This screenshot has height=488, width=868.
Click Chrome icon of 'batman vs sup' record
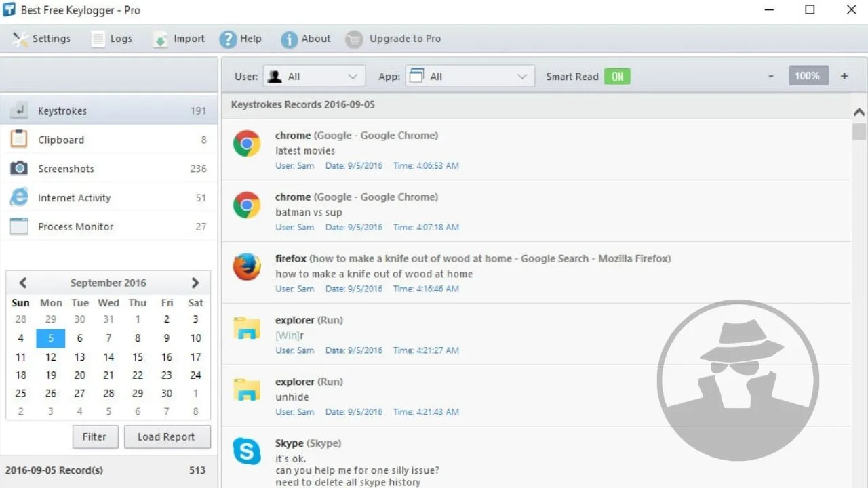247,205
